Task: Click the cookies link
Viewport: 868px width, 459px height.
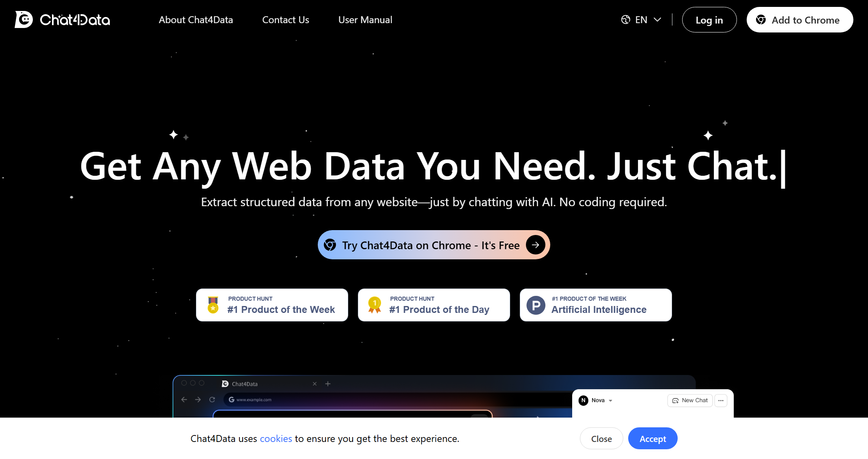Action: [276, 439]
